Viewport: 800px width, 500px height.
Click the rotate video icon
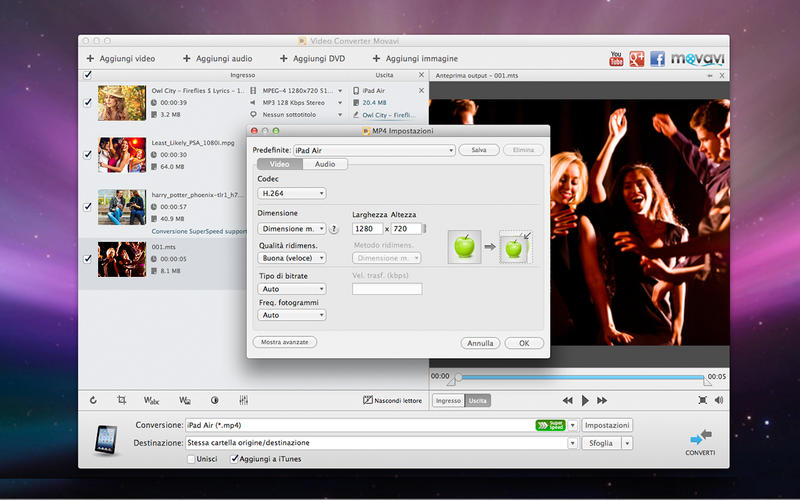point(93,400)
